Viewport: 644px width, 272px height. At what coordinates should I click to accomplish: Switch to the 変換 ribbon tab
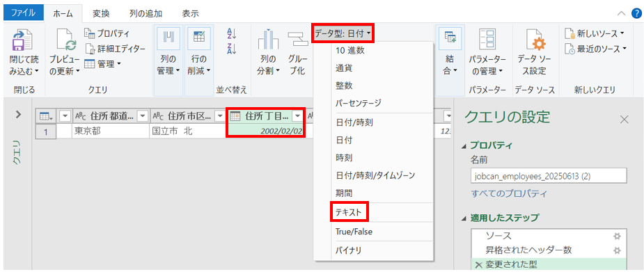click(x=101, y=13)
